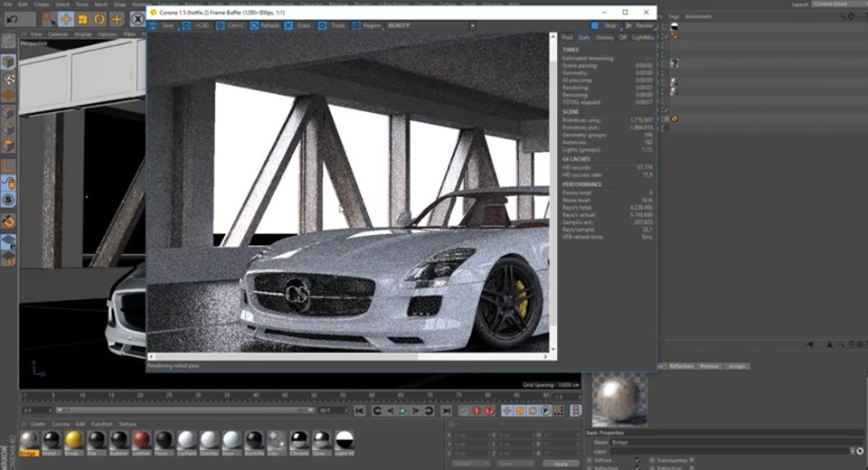The image size is (868, 470).
Task: Open Bookmarks menu in object manager
Action: (x=699, y=16)
